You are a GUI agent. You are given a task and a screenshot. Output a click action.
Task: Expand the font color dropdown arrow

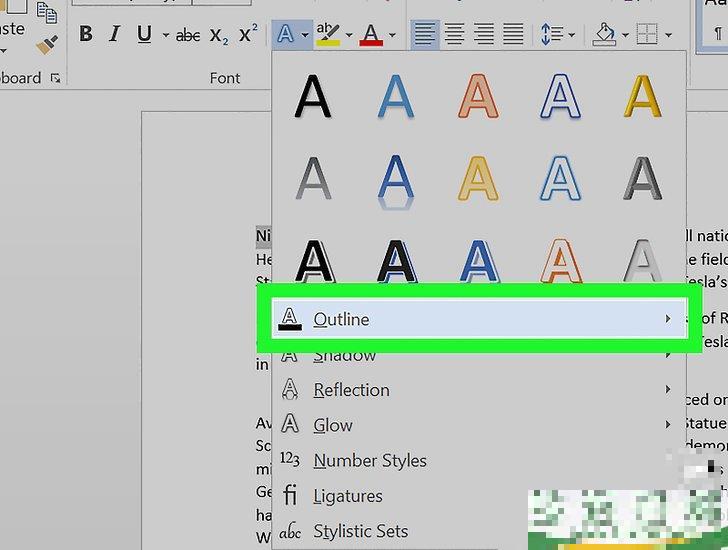click(x=392, y=36)
